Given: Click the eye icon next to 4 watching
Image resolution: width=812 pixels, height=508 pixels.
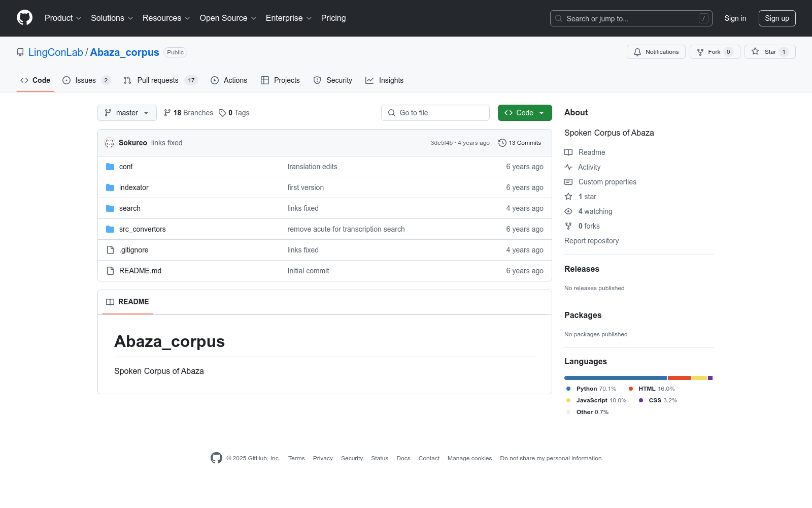Looking at the screenshot, I should click(x=568, y=211).
